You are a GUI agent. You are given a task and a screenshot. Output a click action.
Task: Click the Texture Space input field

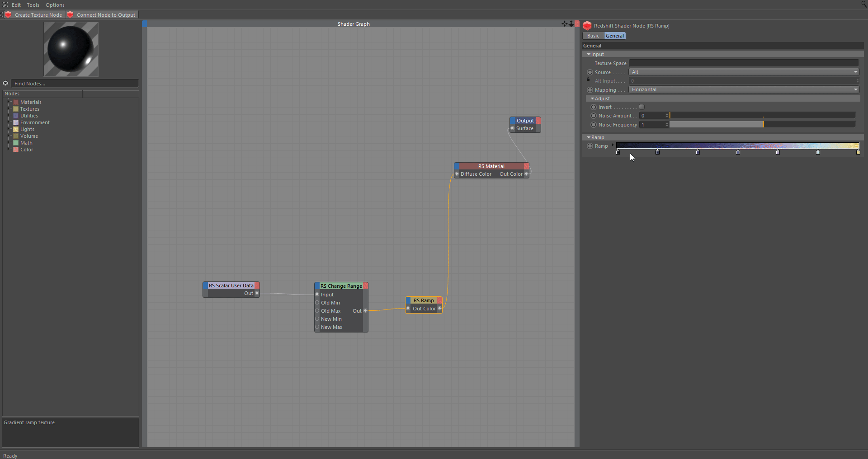click(x=744, y=63)
